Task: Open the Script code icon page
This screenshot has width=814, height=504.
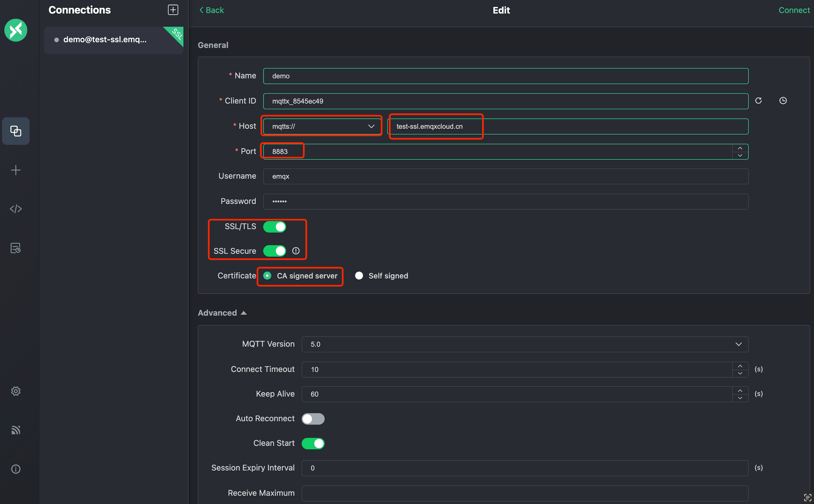Action: (x=16, y=209)
